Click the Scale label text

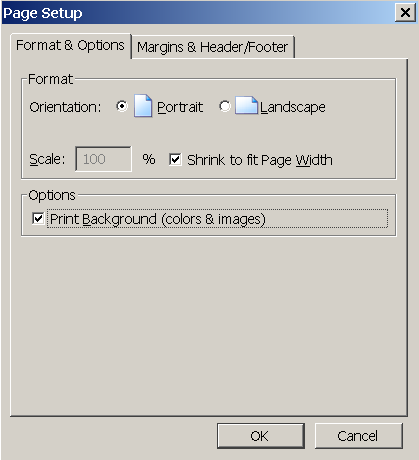pos(47,159)
